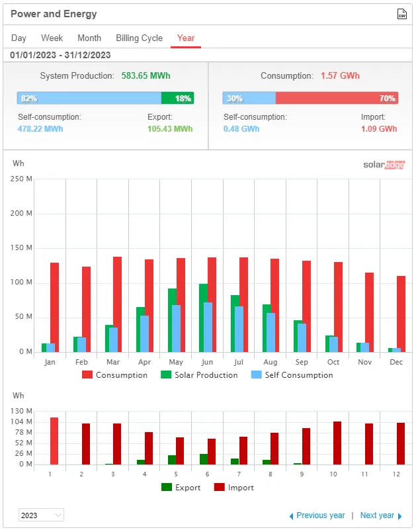Image resolution: width=418 pixels, height=532 pixels.
Task: Select the Month tab
Action: click(x=89, y=38)
